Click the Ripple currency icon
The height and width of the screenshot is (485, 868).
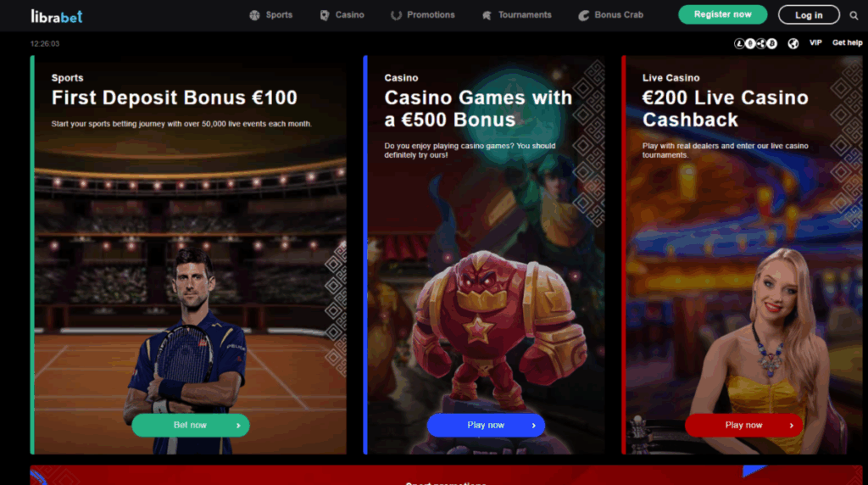[x=761, y=44]
